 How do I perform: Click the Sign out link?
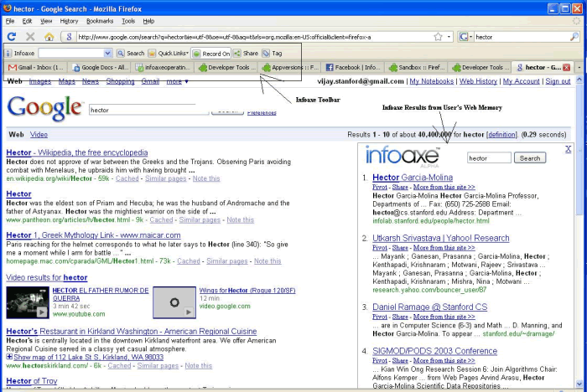558,81
